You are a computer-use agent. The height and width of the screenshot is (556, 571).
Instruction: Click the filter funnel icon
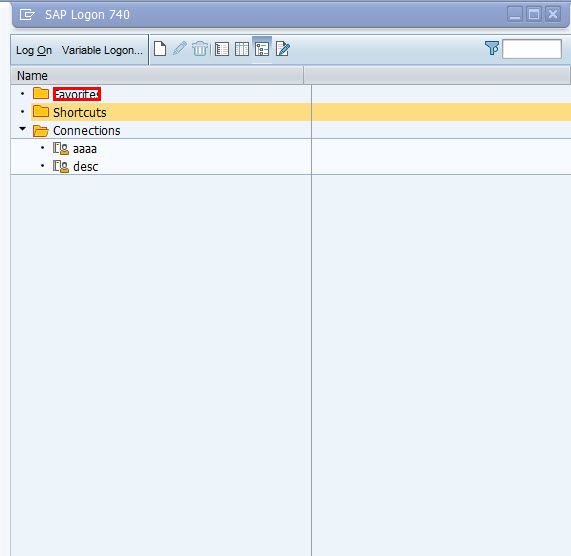(492, 48)
